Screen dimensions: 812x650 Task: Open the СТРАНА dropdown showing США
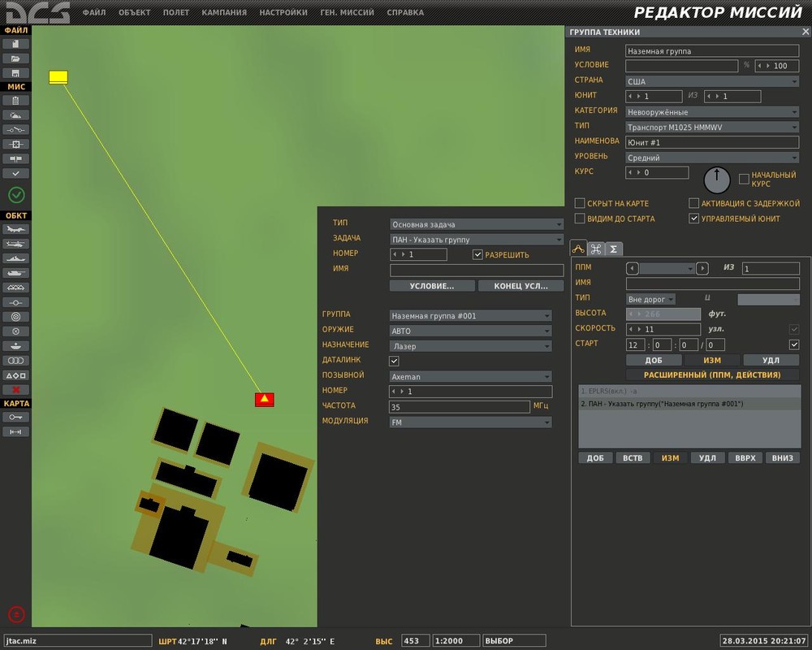click(x=712, y=81)
